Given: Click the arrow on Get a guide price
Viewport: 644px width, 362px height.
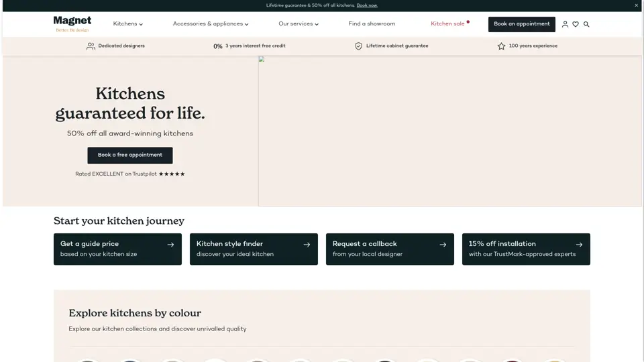Looking at the screenshot, I should [x=170, y=245].
